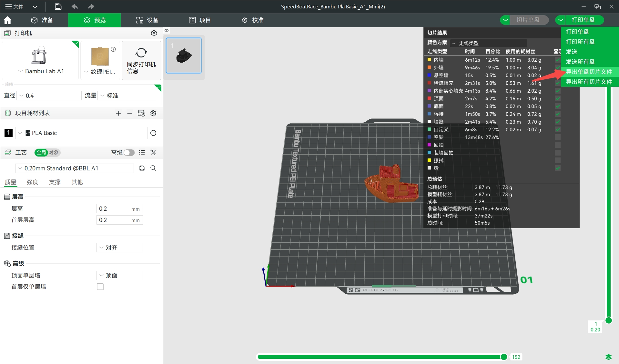Toggle visibility checkbox for 自定义
This screenshot has height=364, width=619.
[x=558, y=129]
